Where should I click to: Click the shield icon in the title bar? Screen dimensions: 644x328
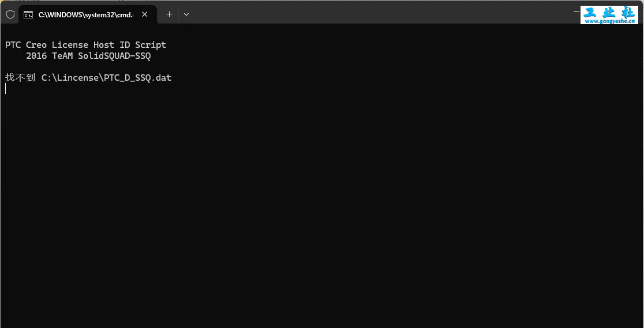10,14
